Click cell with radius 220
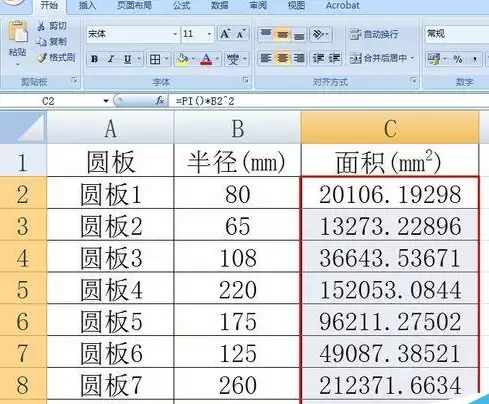489x404 pixels. click(237, 289)
